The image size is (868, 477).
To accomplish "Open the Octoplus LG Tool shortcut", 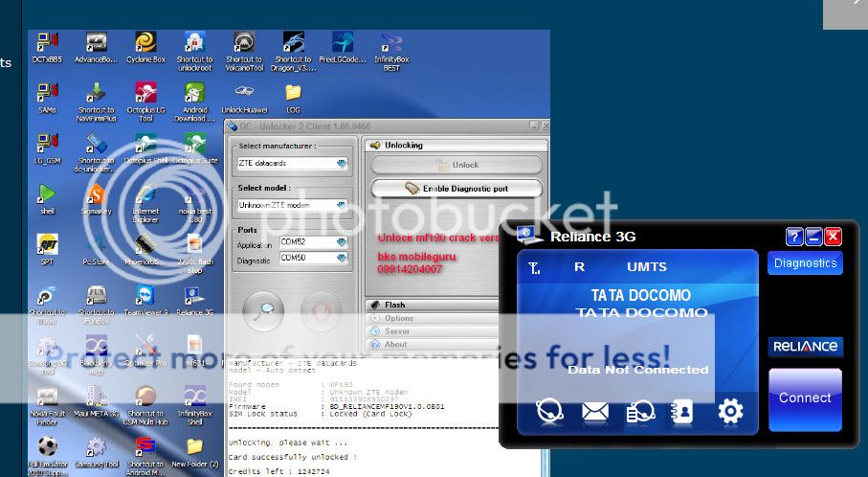I will click(145, 102).
